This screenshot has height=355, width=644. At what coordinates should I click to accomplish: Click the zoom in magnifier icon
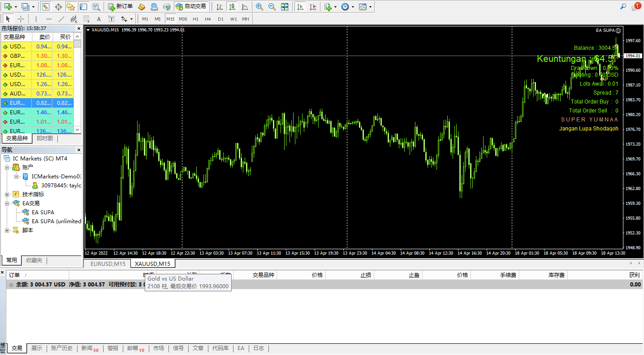pos(259,7)
